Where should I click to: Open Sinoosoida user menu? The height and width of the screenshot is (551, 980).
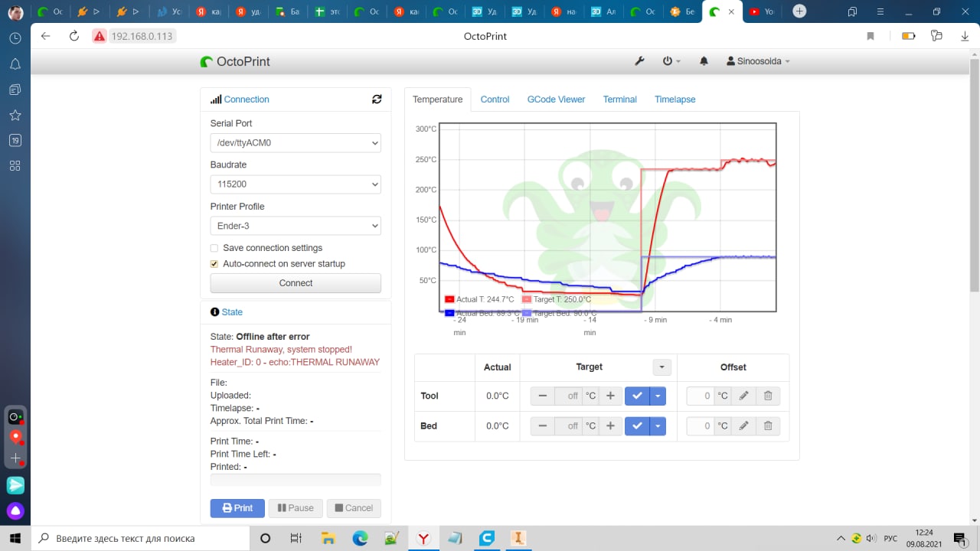coord(758,61)
